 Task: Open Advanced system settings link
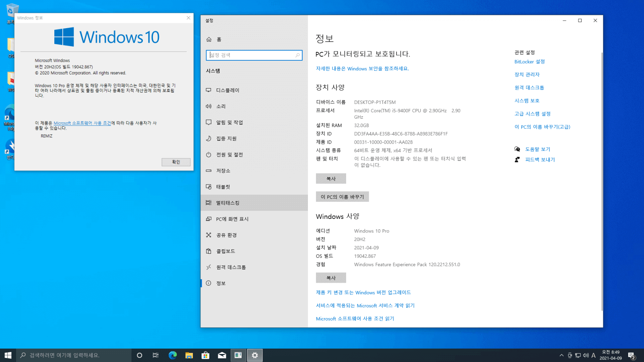532,114
